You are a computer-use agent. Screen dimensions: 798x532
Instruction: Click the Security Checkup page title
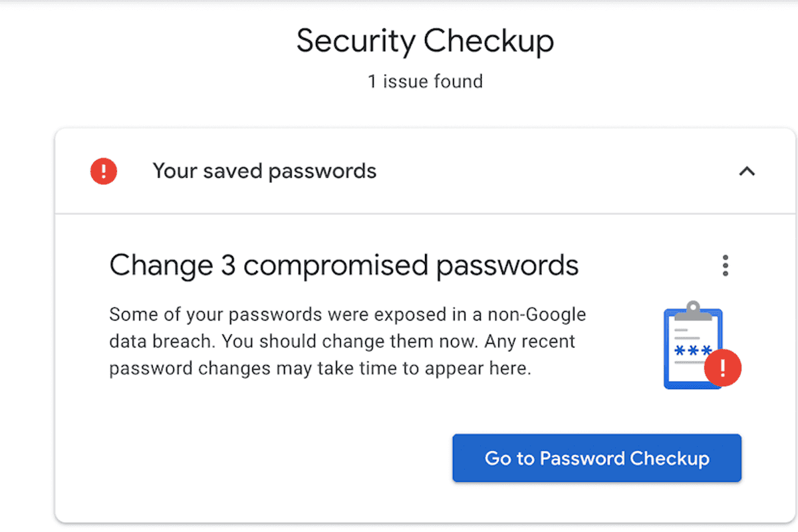[x=425, y=41]
